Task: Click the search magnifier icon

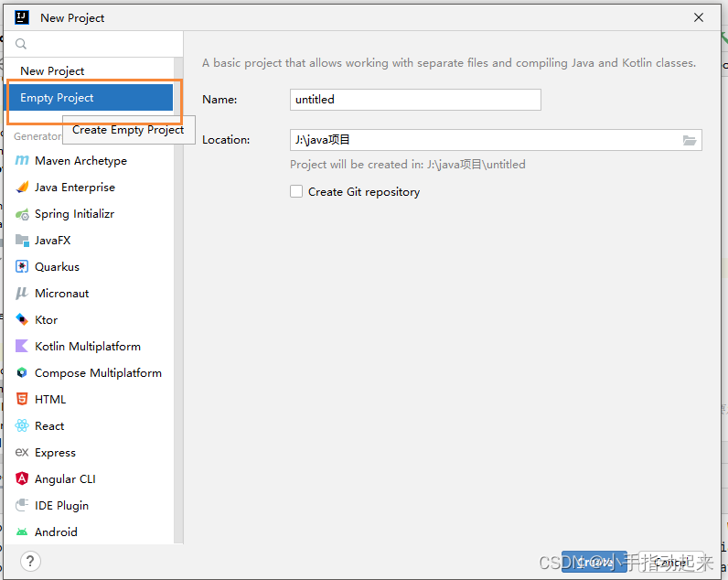Action: coord(21,44)
